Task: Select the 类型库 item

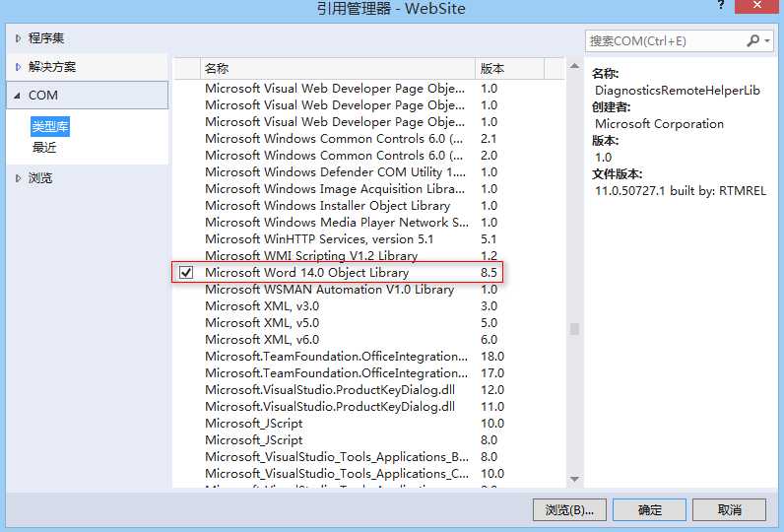Action: [x=50, y=126]
